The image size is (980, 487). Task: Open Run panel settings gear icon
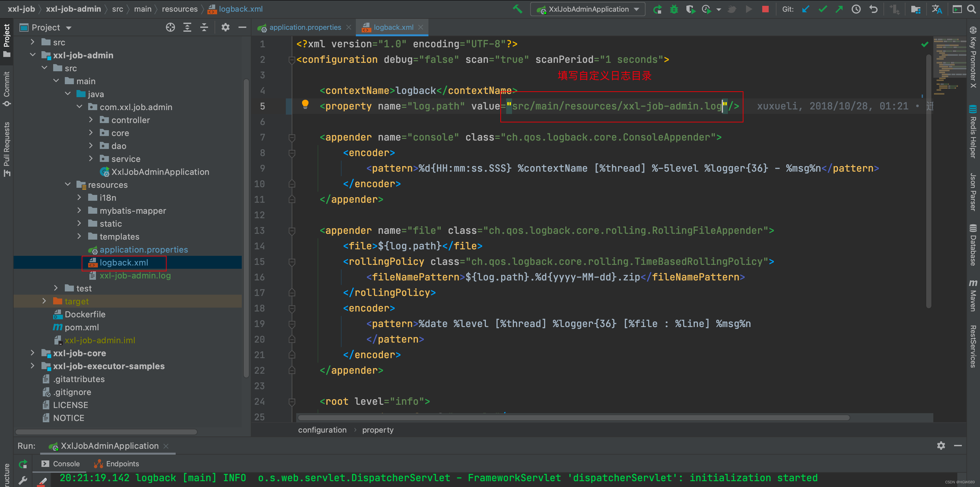click(x=941, y=446)
